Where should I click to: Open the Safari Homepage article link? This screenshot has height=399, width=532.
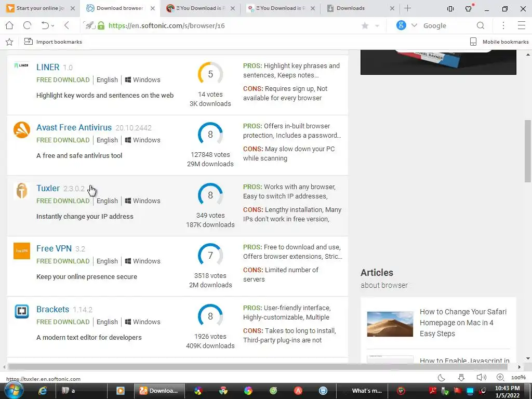(x=463, y=323)
